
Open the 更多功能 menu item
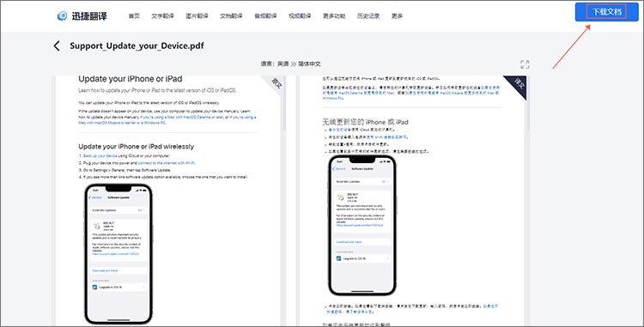point(334,16)
